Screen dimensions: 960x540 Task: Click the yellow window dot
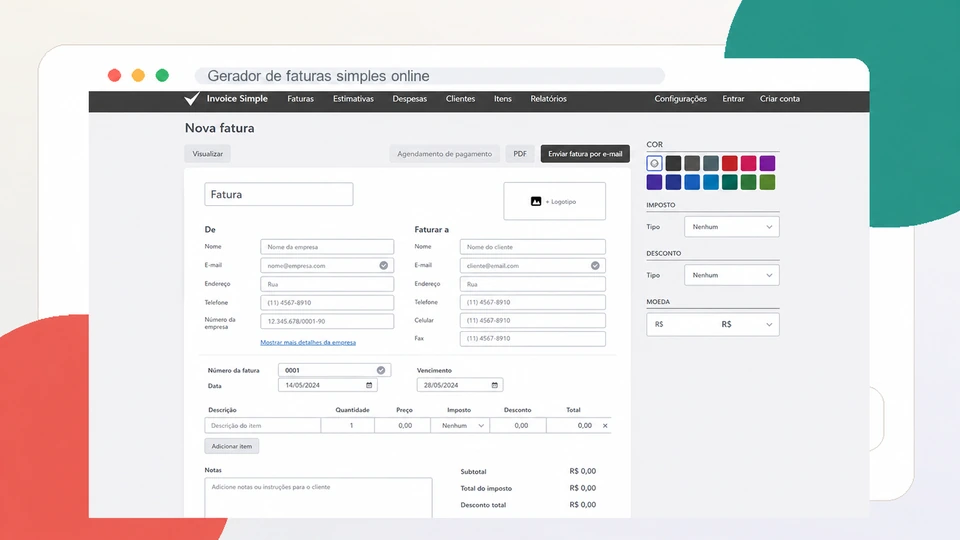pos(138,75)
